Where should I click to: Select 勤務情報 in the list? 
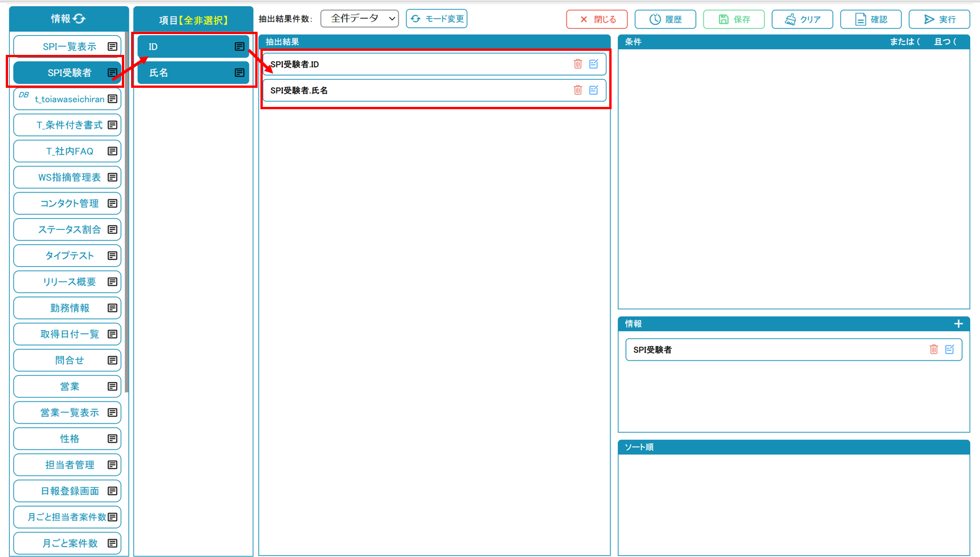click(68, 308)
